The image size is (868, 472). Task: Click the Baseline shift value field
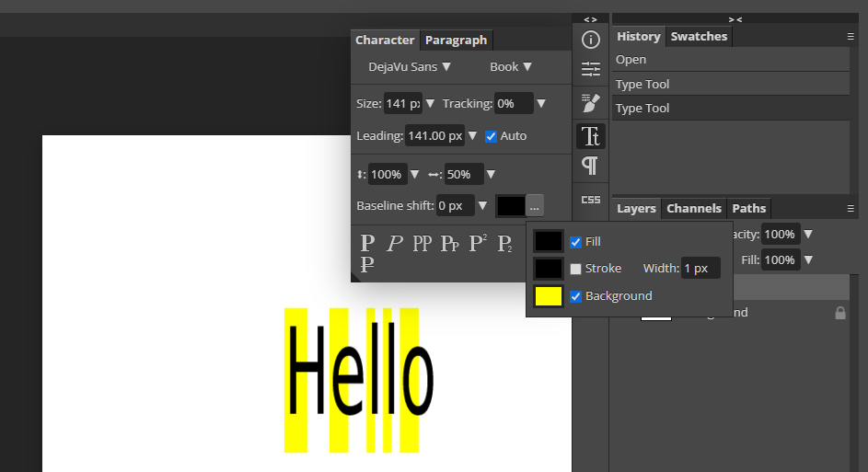(455, 206)
